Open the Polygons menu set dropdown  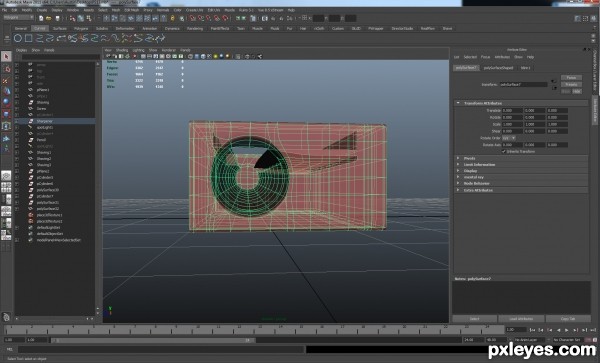[18, 18]
